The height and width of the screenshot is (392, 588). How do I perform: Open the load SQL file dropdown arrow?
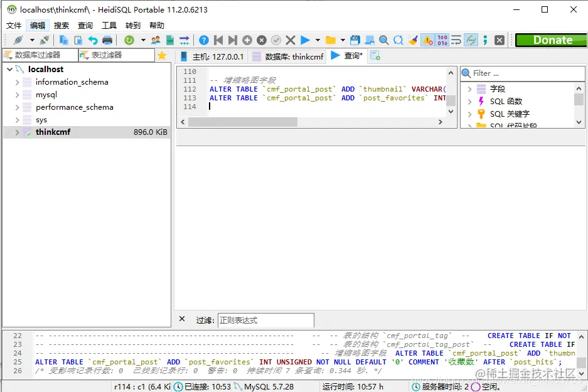pyautogui.click(x=343, y=40)
